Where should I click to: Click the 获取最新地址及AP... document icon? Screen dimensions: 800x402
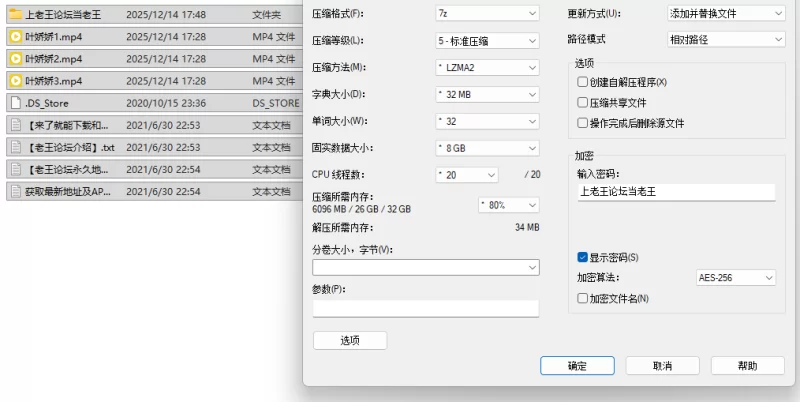tap(16, 192)
